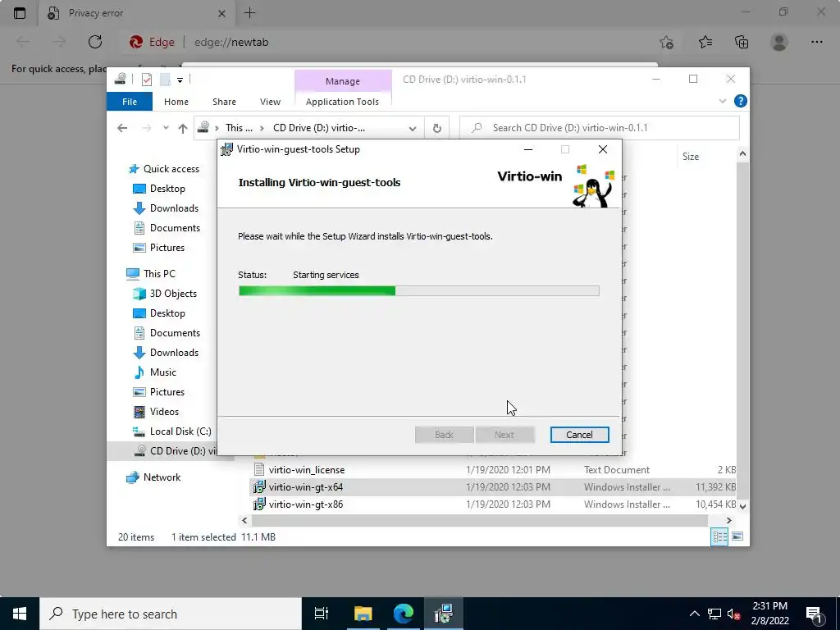Select virtio-win-gt-x86 installer file

pos(306,504)
